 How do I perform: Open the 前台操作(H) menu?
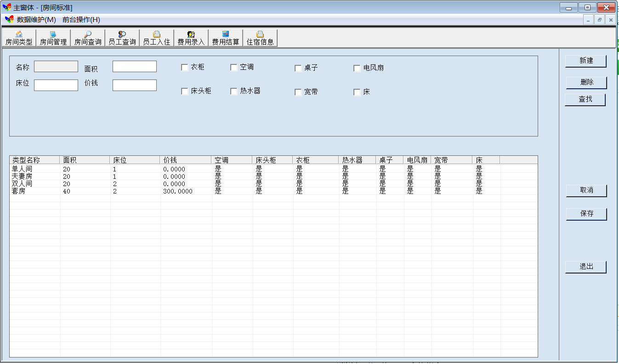81,20
